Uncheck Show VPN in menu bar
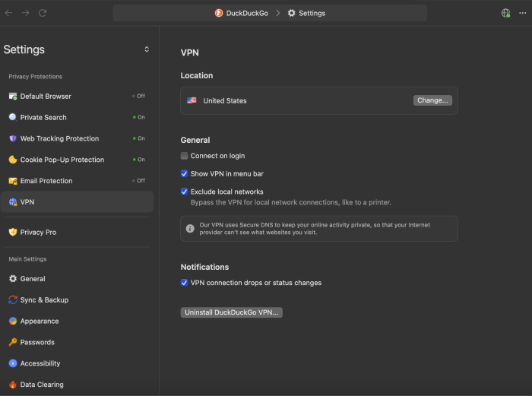 point(184,174)
